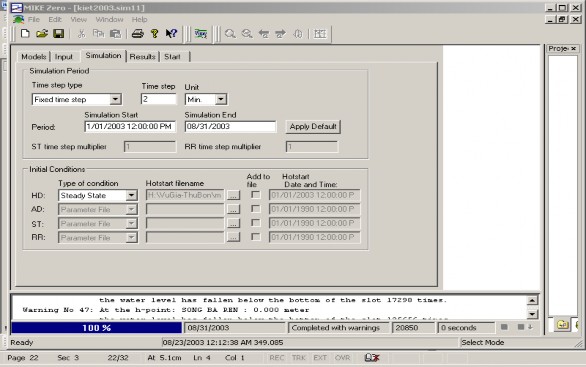The width and height of the screenshot is (586, 367).
Task: Open the Window menu
Action: (109, 19)
